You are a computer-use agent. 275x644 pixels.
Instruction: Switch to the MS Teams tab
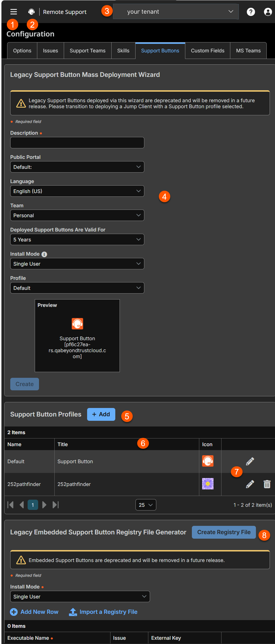point(248,51)
